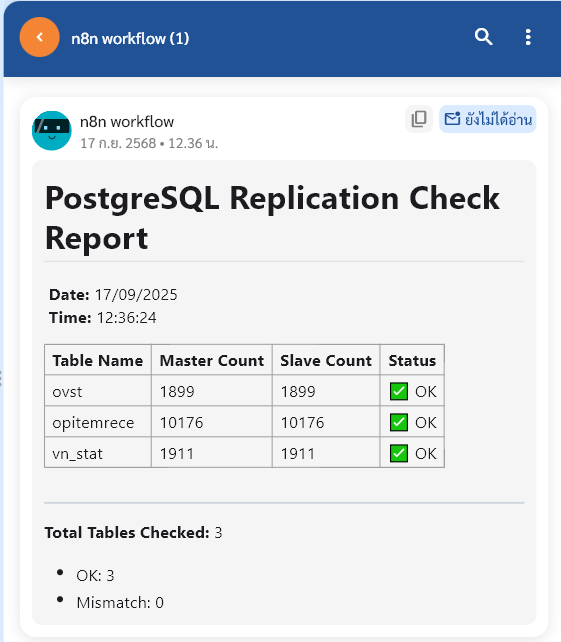561x642 pixels.
Task: Select the "Slave Count" column header
Action: click(x=326, y=360)
